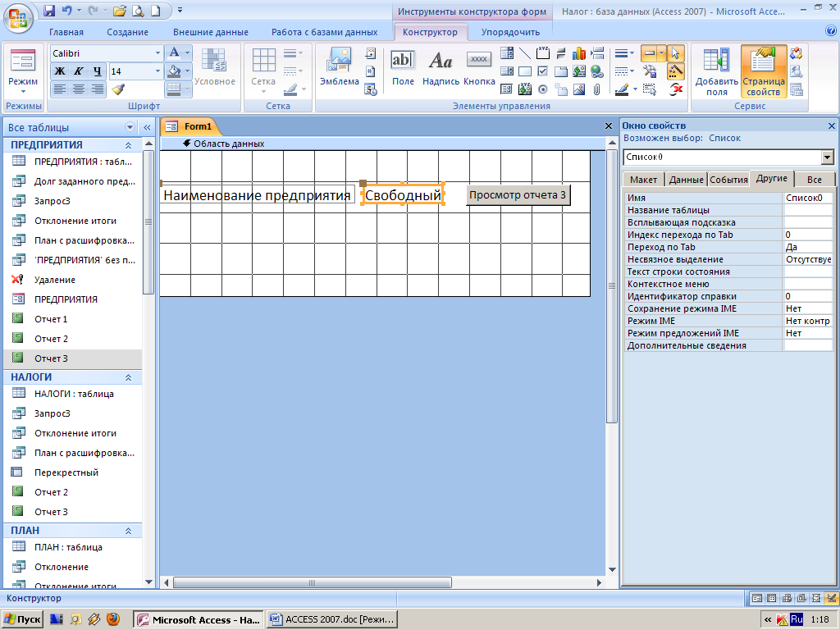Open Список0 object selector dropdown
The image size is (840, 630).
pos(828,157)
